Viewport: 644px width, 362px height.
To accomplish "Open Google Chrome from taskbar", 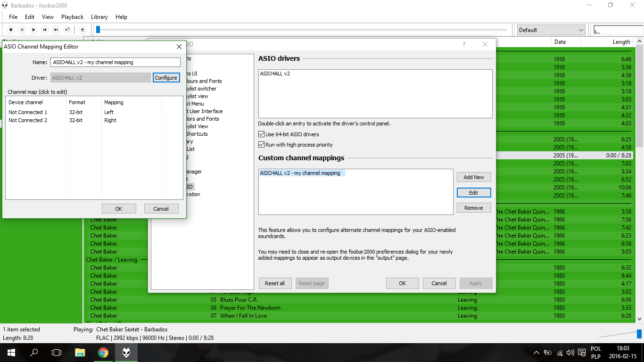I will (x=103, y=353).
